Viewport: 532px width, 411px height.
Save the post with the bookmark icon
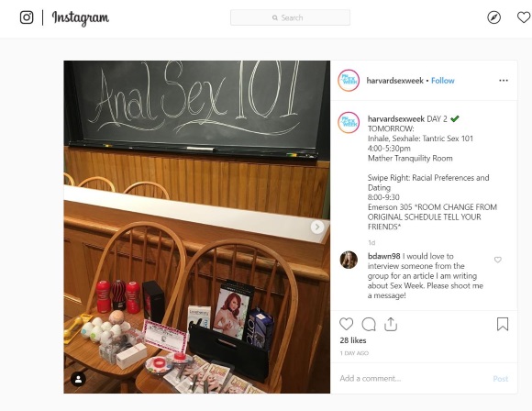[503, 324]
